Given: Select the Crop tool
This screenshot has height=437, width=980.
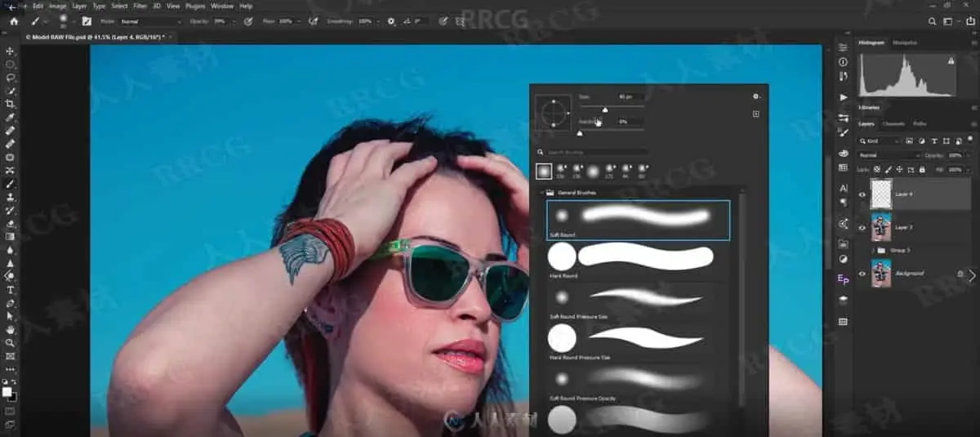Looking at the screenshot, I should [x=11, y=104].
